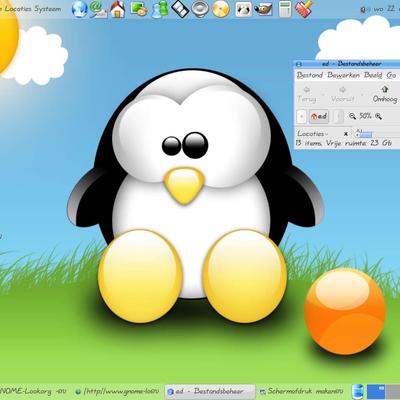The width and height of the screenshot is (400, 400).
Task: Click the 50% zoom level label
Action: click(365, 116)
